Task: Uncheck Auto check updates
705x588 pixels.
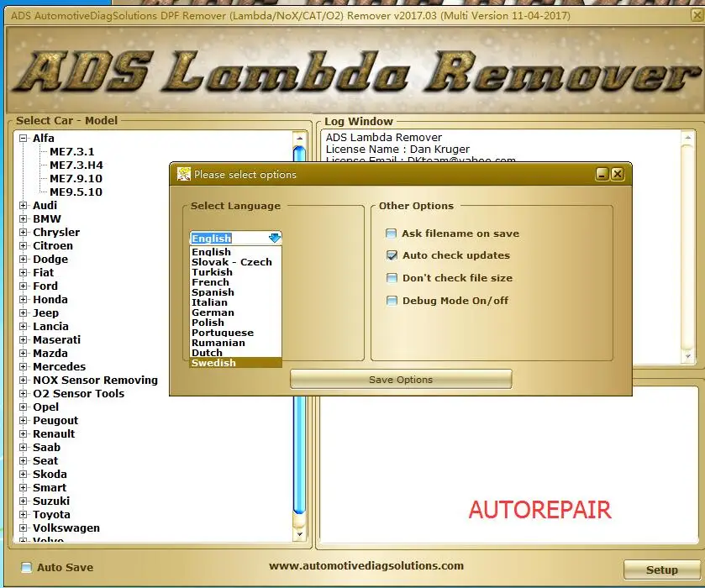Action: pyautogui.click(x=392, y=255)
